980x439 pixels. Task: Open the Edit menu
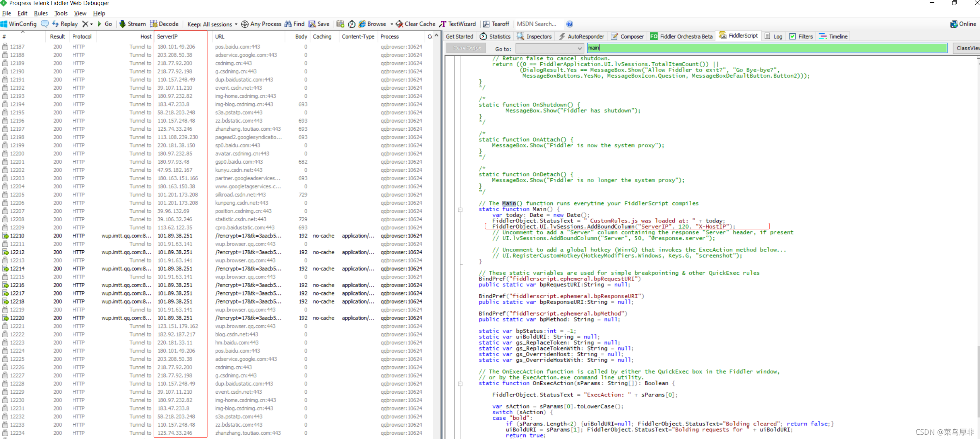click(x=22, y=13)
